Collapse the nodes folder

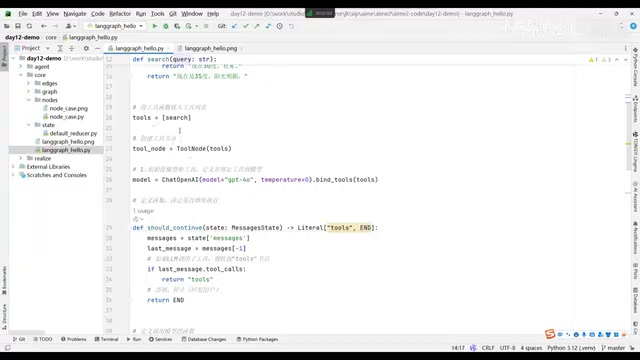click(29, 100)
